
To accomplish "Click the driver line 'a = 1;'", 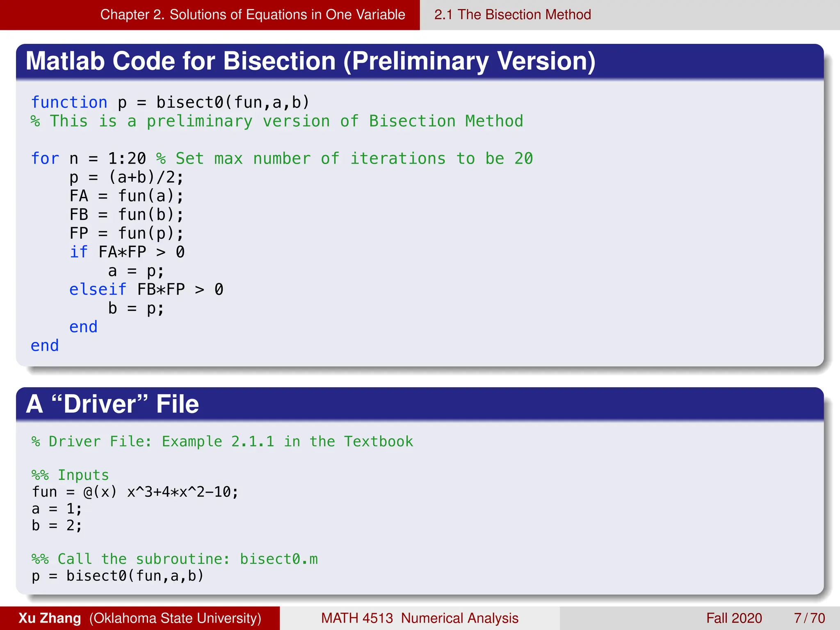I will 57,509.
